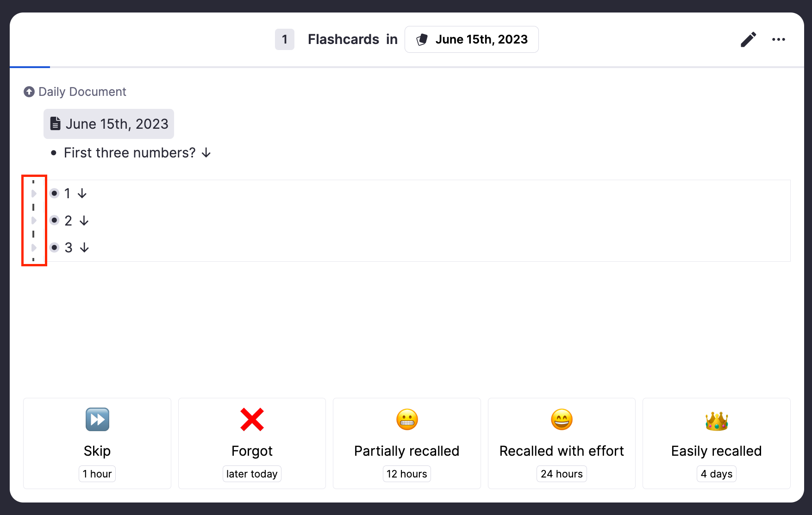Click the Daily Document up-arrow icon
This screenshot has height=515, width=812.
(x=29, y=92)
